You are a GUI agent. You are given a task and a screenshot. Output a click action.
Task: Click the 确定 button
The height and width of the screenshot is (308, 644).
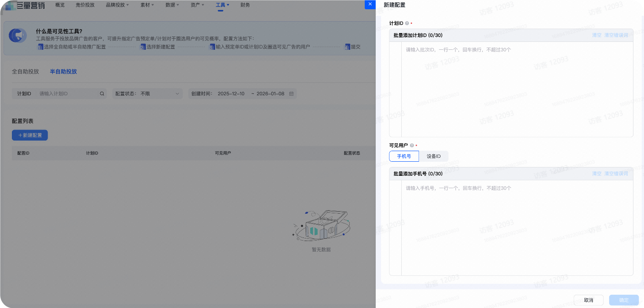click(624, 301)
